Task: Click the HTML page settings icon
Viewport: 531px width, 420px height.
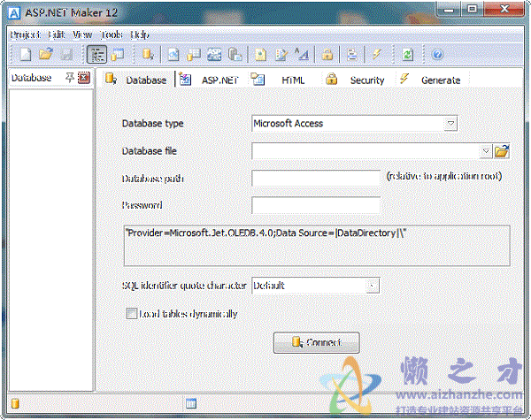Action: pyautogui.click(x=260, y=54)
